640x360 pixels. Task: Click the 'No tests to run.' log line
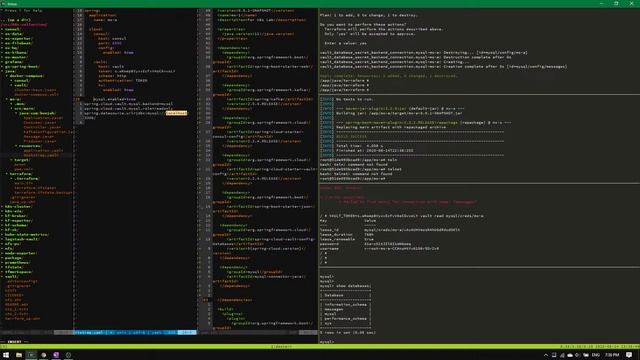[354, 99]
